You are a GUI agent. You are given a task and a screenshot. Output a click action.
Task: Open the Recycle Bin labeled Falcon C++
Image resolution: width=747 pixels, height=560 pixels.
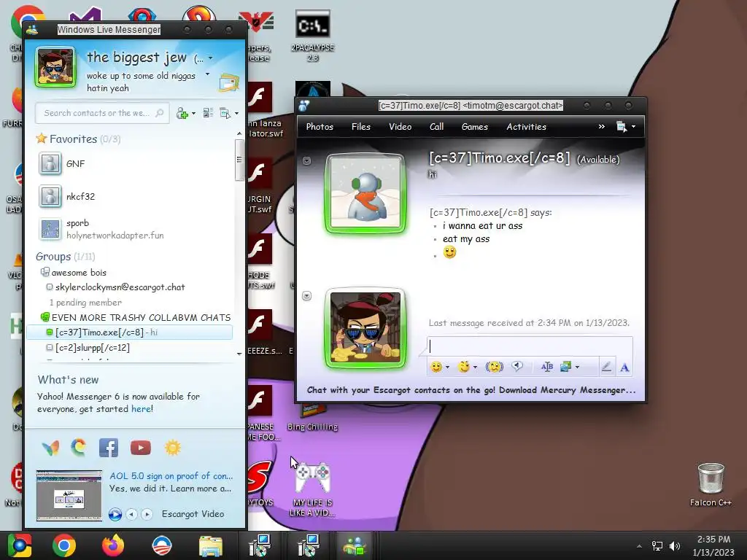pos(711,485)
